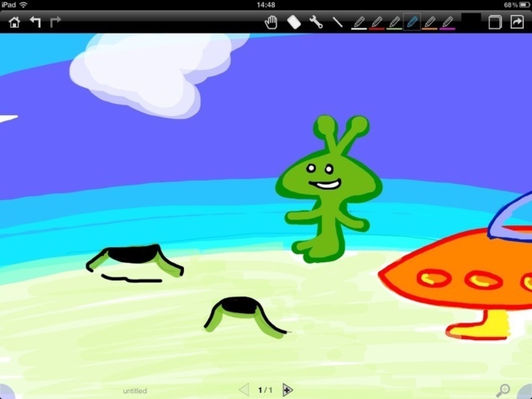Image resolution: width=532 pixels, height=399 pixels.
Task: Select the eraser tool
Action: [294, 23]
